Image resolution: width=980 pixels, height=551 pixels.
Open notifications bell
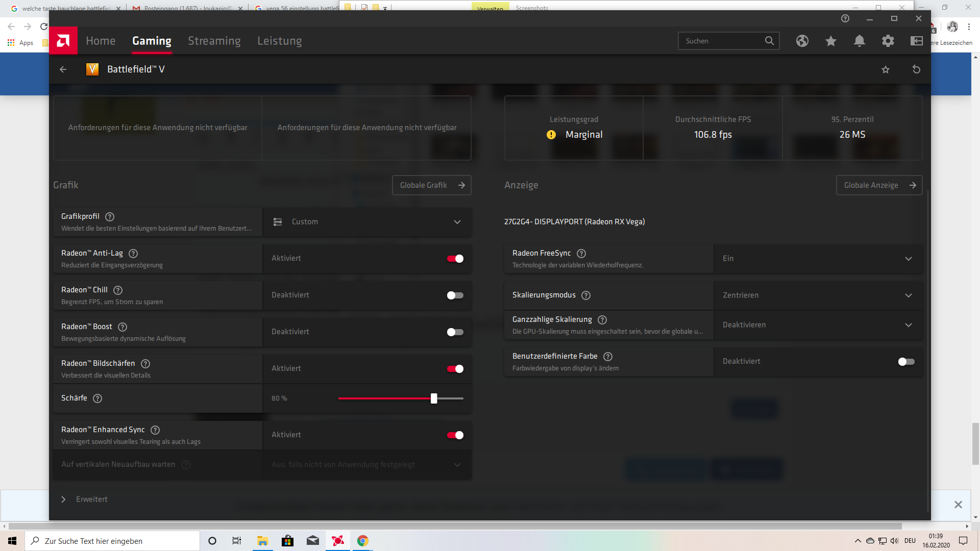click(x=860, y=41)
